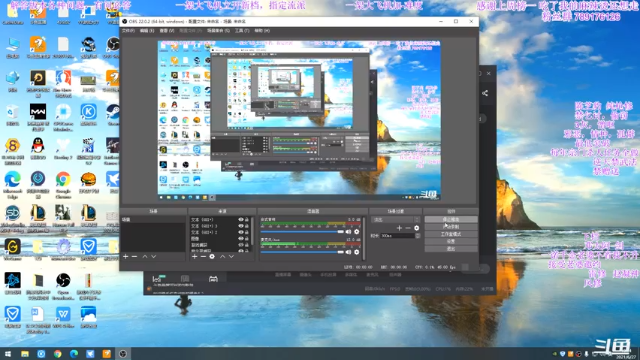Viewport: 640px width, 360px height.
Task: Toggle lock on first text source
Action: (x=247, y=220)
